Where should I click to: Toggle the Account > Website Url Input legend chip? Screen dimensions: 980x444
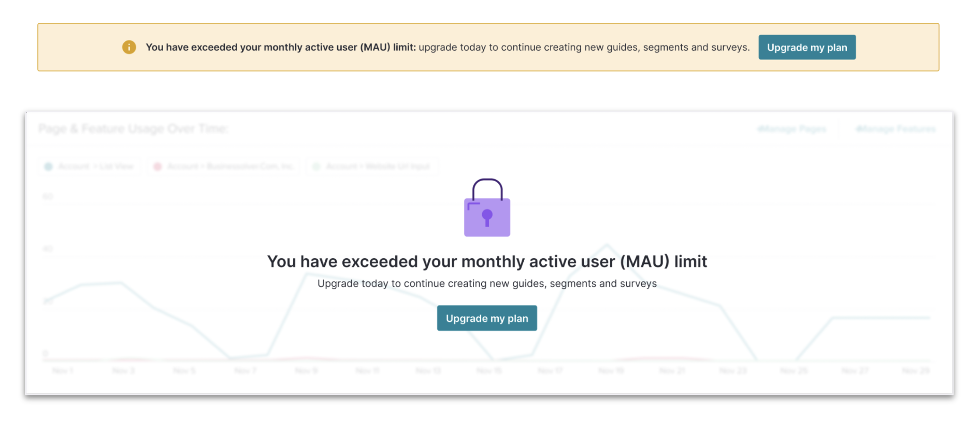[372, 166]
